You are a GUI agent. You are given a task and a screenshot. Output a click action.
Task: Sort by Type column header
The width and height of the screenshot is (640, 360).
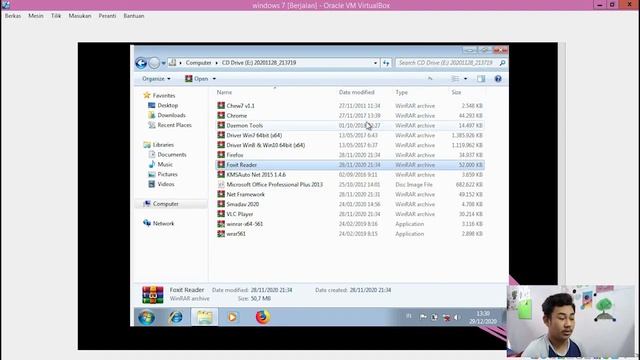pos(401,93)
